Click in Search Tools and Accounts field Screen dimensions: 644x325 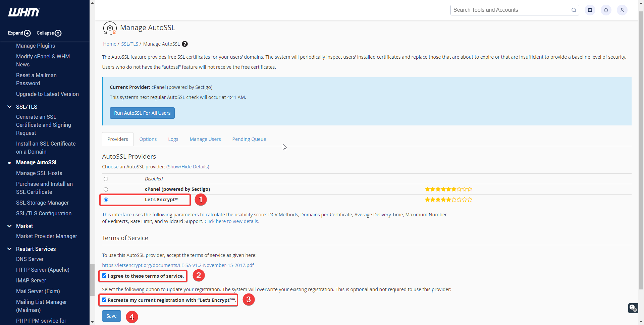[511, 10]
